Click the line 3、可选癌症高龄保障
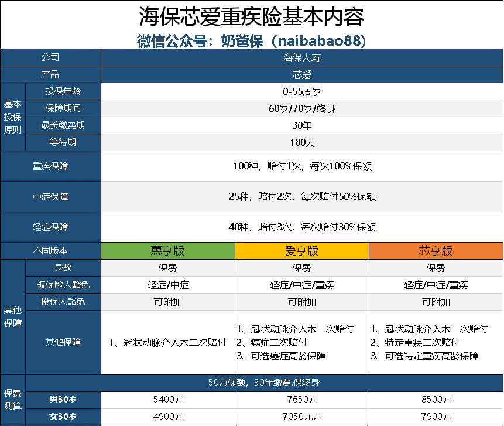This screenshot has height=426, width=504. (281, 356)
